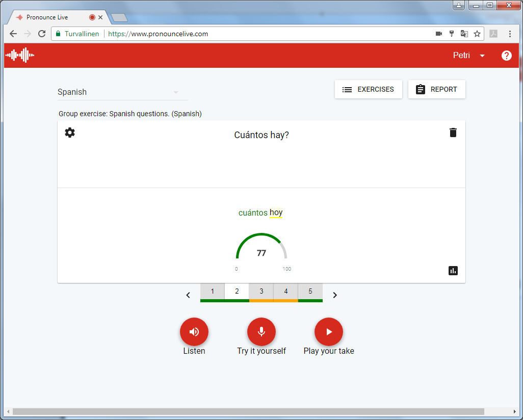Image resolution: width=523 pixels, height=420 pixels.
Task: Expand the Petri user menu
Action: [x=468, y=56]
